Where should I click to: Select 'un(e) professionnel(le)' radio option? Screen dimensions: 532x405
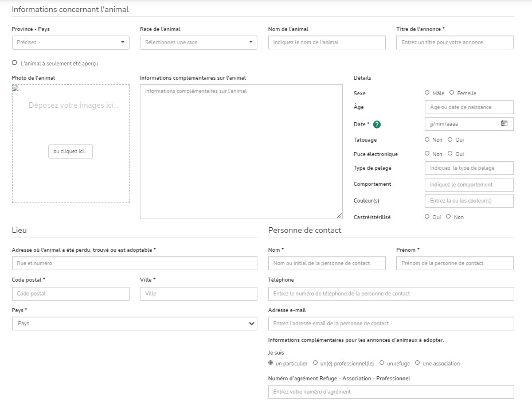coord(315,363)
